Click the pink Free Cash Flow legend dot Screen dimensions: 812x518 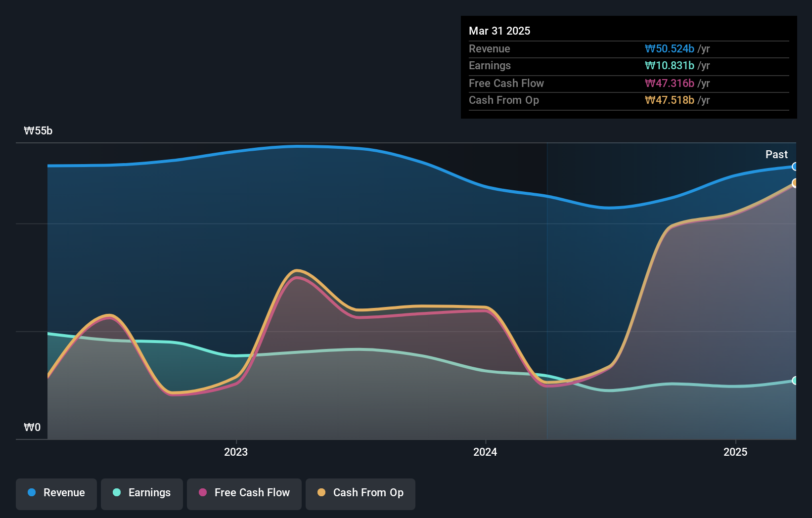(x=203, y=492)
